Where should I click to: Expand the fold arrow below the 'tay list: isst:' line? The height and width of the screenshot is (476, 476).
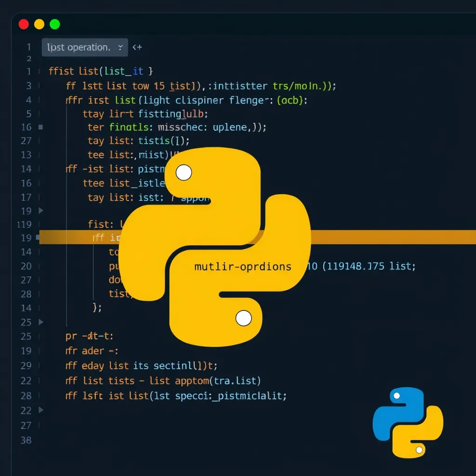41,211
